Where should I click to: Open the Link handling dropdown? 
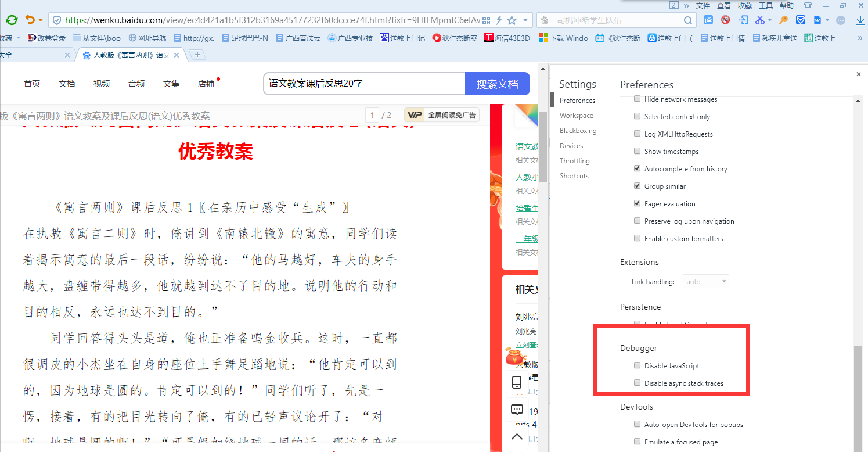(705, 281)
